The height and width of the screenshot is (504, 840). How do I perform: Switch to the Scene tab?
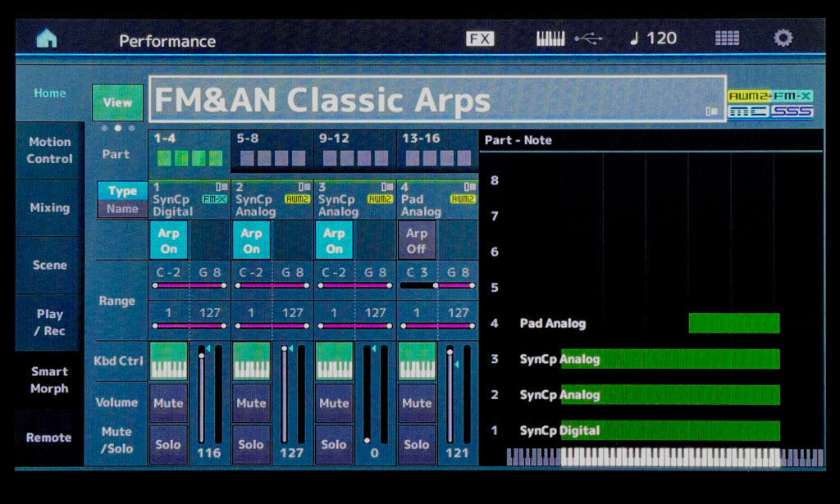[x=50, y=265]
